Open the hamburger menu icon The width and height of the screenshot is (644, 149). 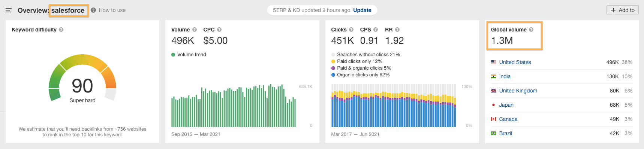[x=8, y=10]
